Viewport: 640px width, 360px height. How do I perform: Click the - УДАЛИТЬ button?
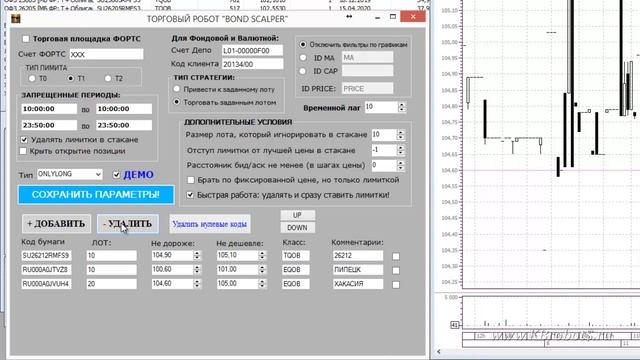pyautogui.click(x=128, y=224)
